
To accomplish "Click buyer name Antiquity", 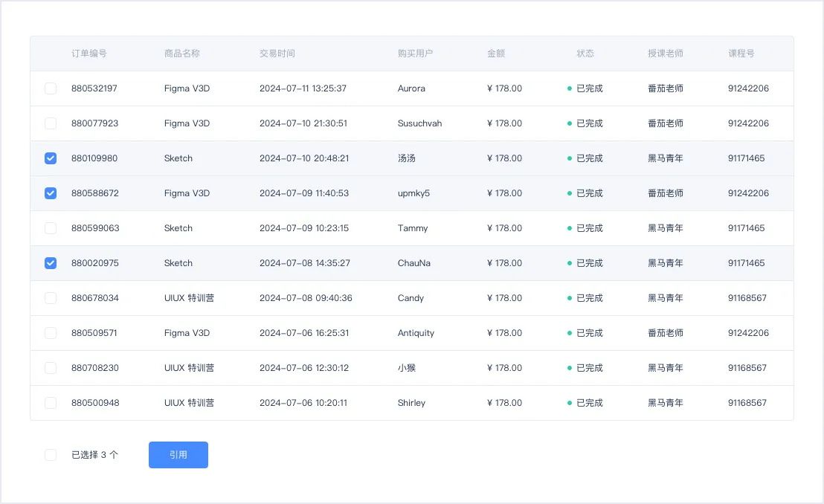I will click(416, 333).
